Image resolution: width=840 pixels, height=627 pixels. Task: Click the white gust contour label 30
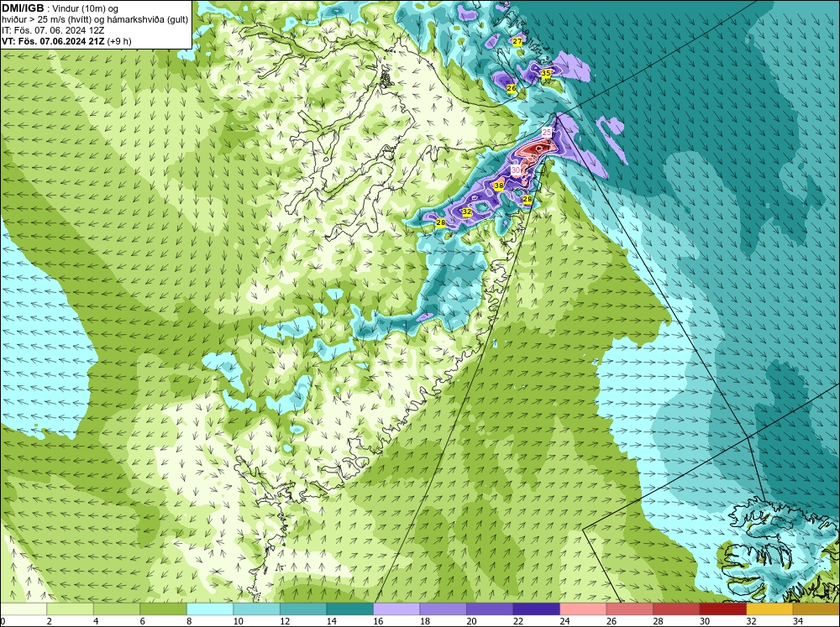coord(516,170)
